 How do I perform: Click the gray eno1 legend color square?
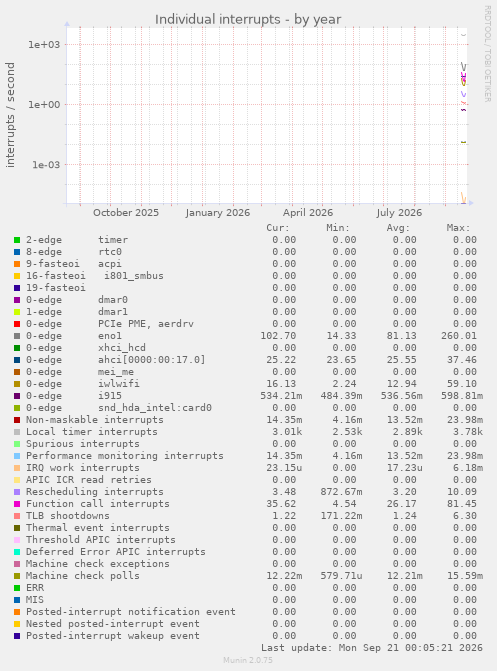17,336
